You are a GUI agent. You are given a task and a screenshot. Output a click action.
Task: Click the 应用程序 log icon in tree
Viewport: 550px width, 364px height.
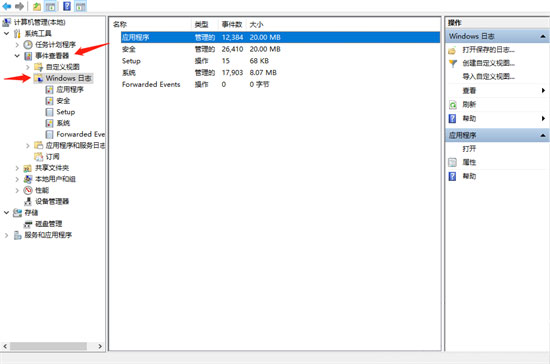click(49, 89)
